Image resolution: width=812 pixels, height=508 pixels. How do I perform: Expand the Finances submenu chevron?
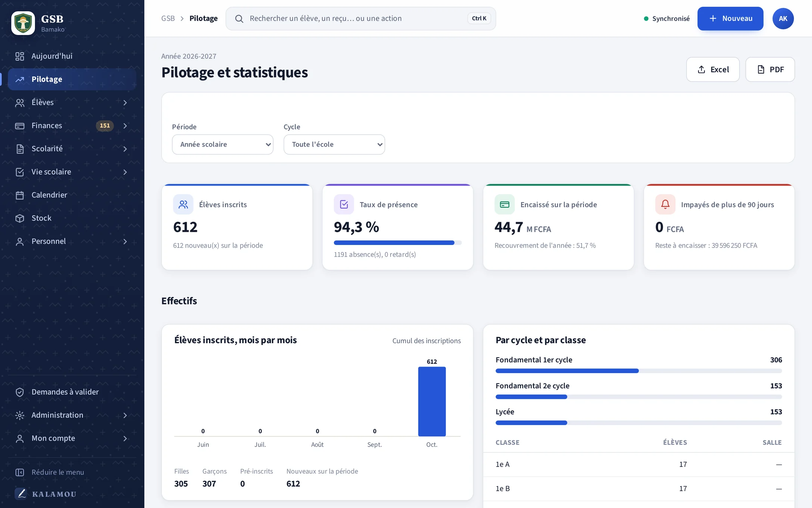[x=125, y=126]
